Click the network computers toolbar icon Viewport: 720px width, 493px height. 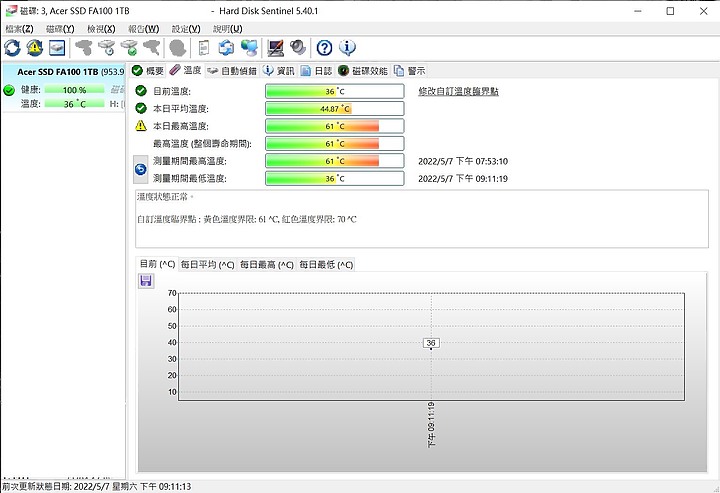pyautogui.click(x=249, y=48)
